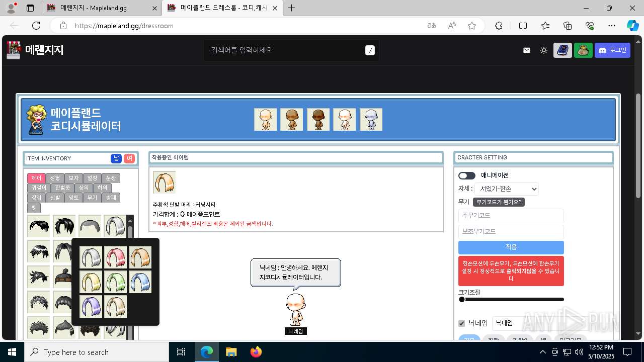The height and width of the screenshot is (362, 644).
Task: Select the yellow hair color variant
Action: [x=91, y=282]
